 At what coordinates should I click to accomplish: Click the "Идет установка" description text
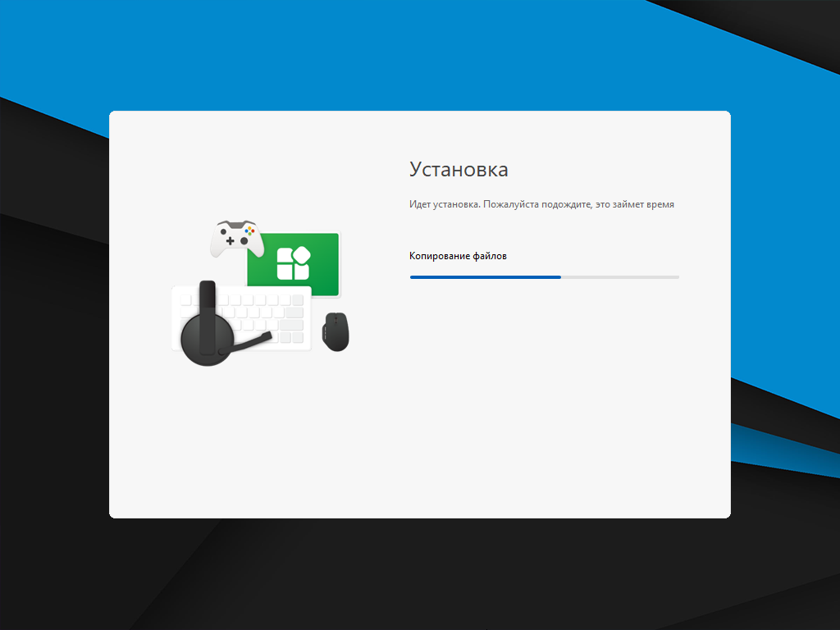[541, 204]
